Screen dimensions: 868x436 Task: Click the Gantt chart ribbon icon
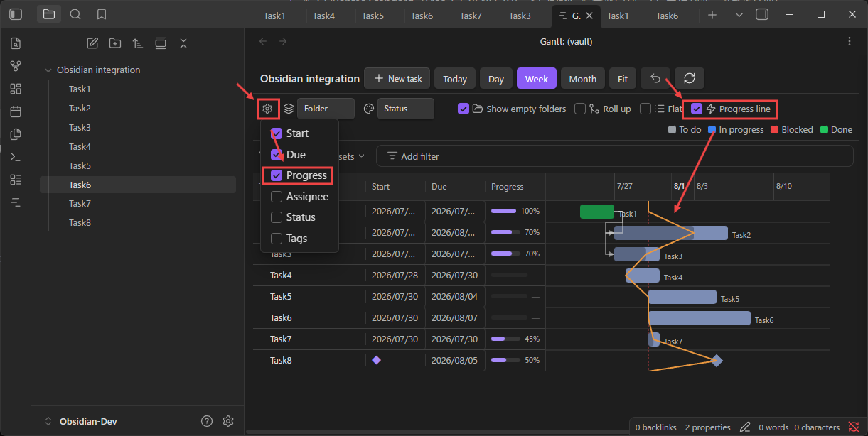click(x=16, y=202)
